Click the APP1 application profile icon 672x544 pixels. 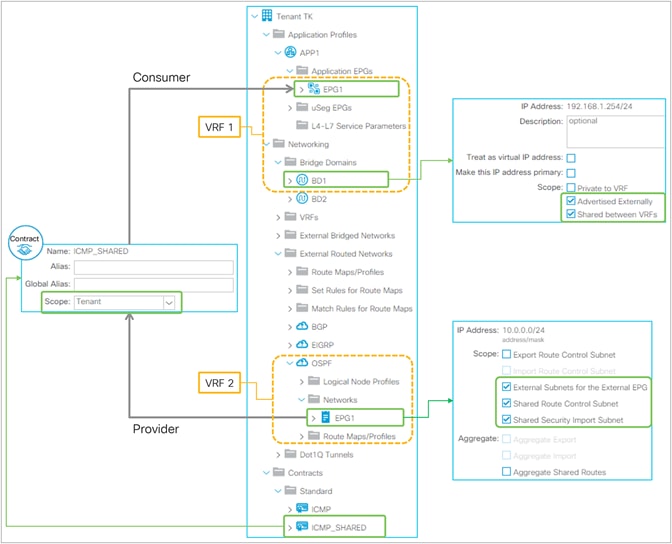pos(291,52)
